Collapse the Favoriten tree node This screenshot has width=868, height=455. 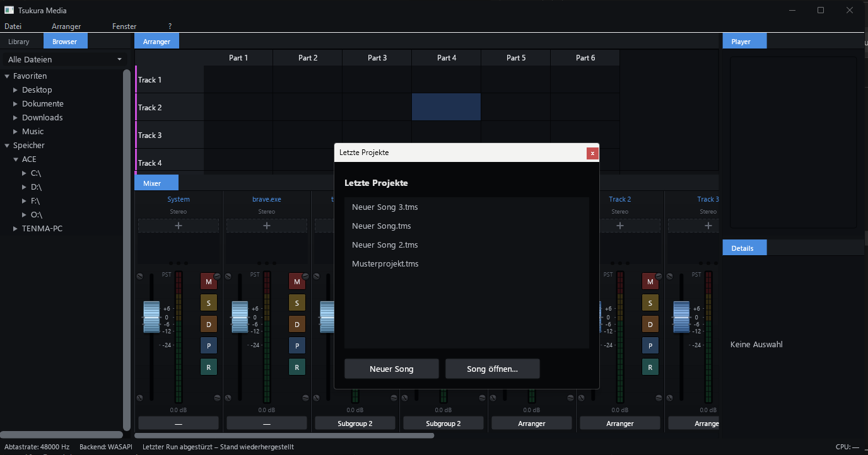point(7,76)
